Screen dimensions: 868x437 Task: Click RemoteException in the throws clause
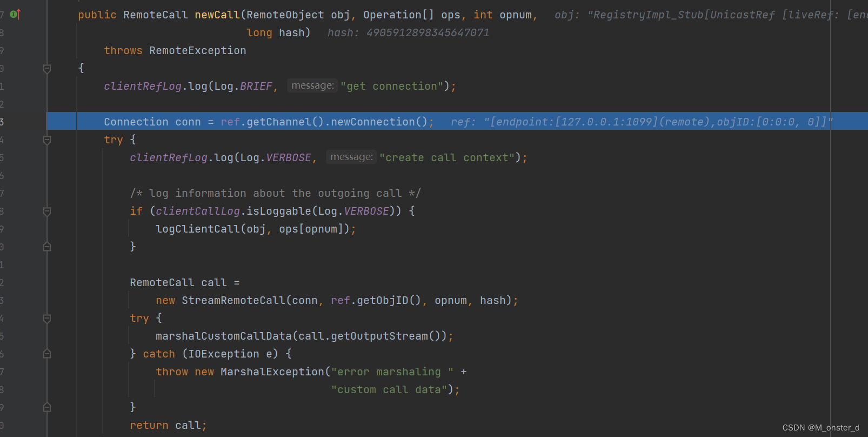click(198, 51)
